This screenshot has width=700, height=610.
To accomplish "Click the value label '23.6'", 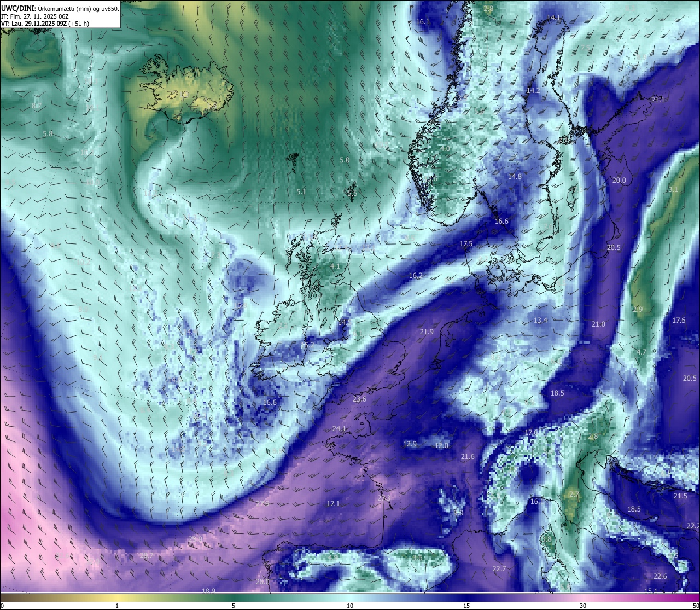I will (359, 399).
